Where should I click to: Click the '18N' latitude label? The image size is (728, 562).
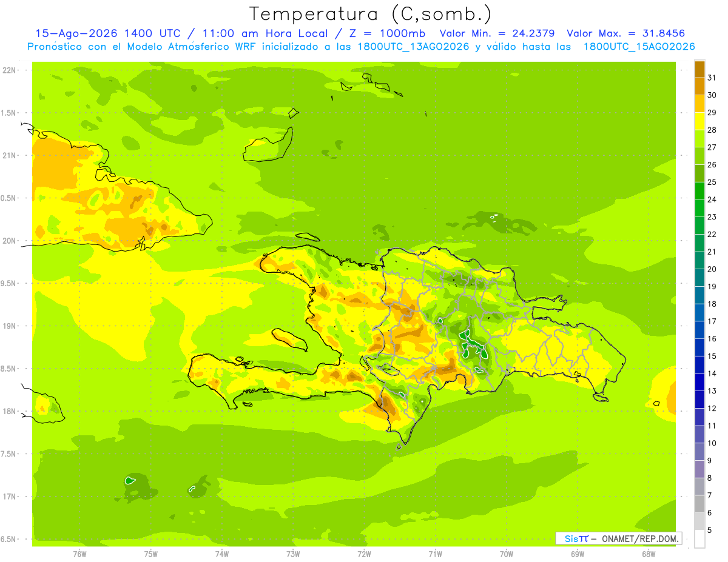tap(9, 412)
